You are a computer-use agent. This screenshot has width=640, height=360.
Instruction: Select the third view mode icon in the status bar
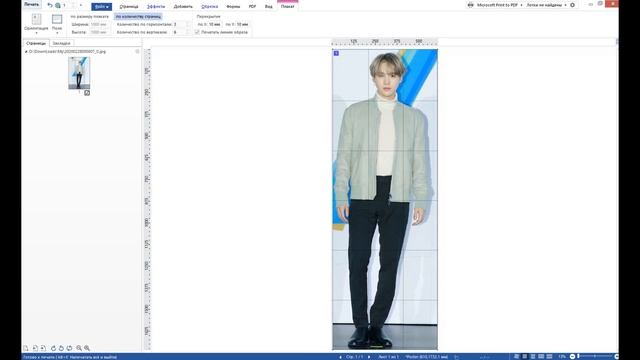pos(533,357)
